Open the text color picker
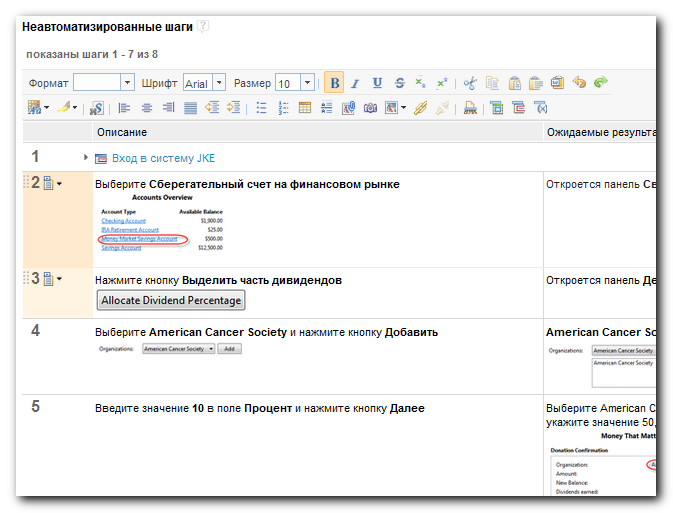673x513 pixels. click(38, 107)
